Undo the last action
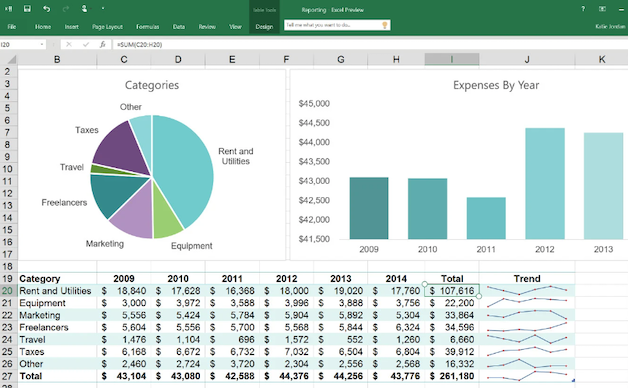 [46, 8]
